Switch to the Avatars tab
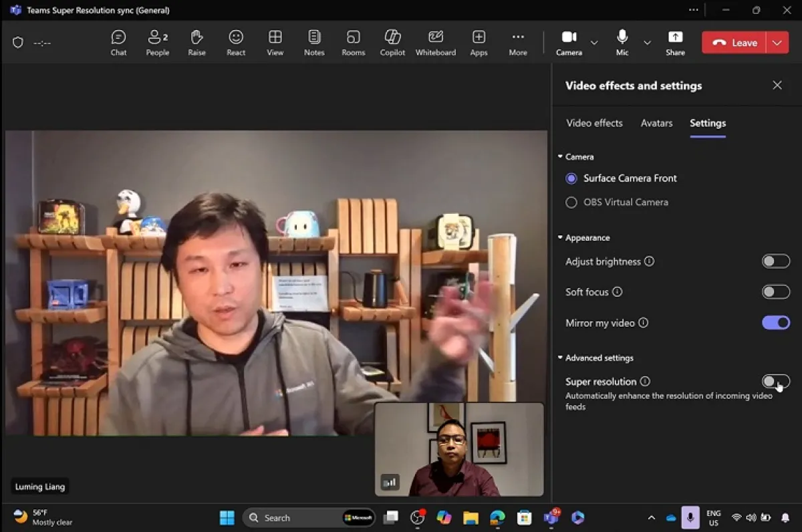802x532 pixels. coord(656,123)
